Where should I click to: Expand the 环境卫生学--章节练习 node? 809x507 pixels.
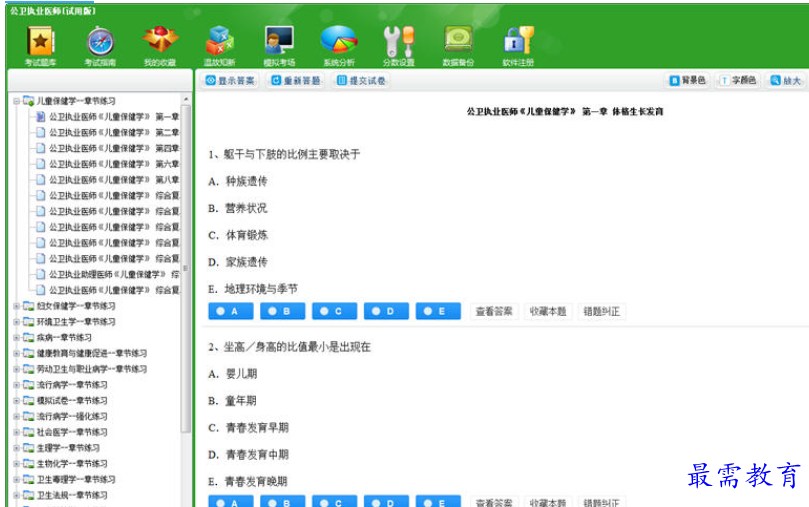pyautogui.click(x=16, y=322)
